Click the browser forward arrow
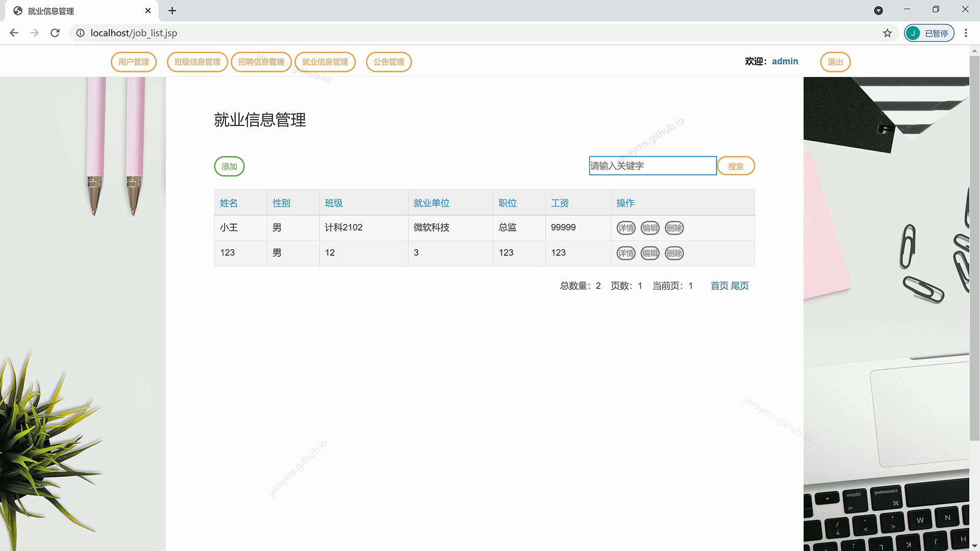980x551 pixels. point(34,33)
